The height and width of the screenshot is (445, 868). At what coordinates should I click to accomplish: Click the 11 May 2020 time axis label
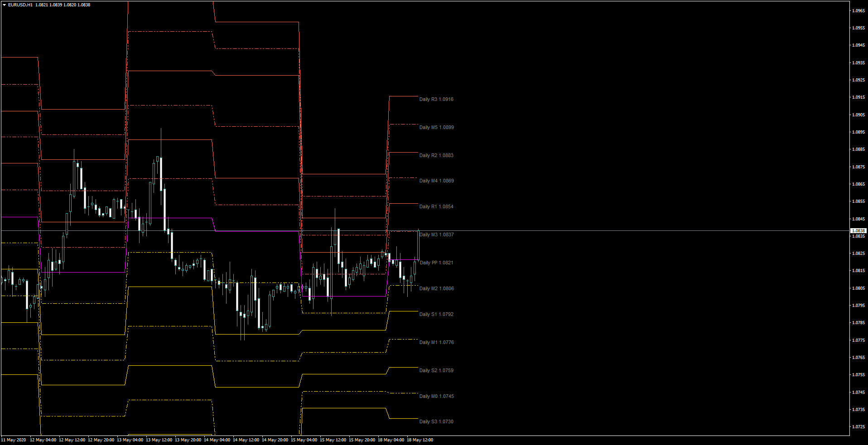click(x=14, y=440)
